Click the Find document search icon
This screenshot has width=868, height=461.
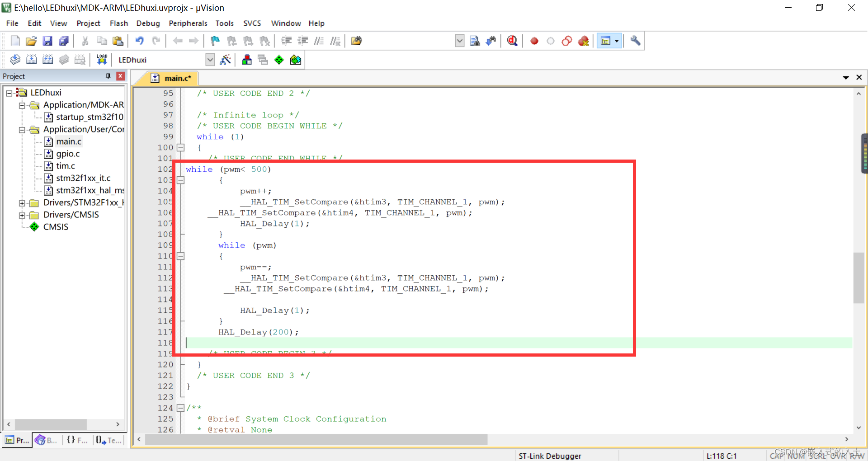(475, 41)
